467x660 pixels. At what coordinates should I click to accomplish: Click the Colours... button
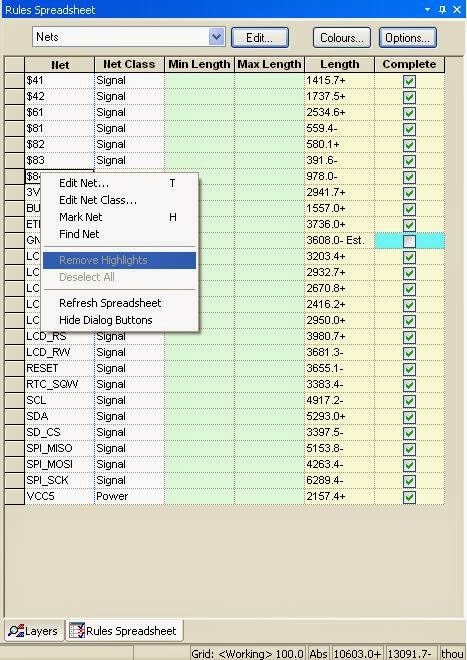pos(342,37)
